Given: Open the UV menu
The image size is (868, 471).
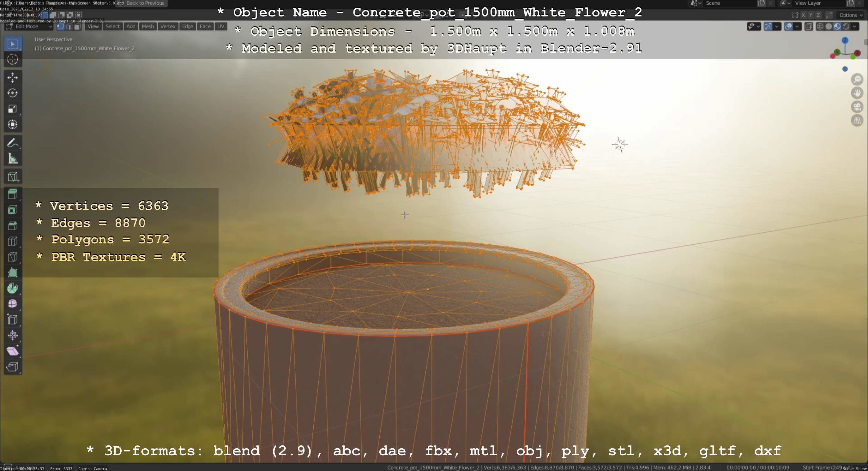Looking at the screenshot, I should (221, 27).
